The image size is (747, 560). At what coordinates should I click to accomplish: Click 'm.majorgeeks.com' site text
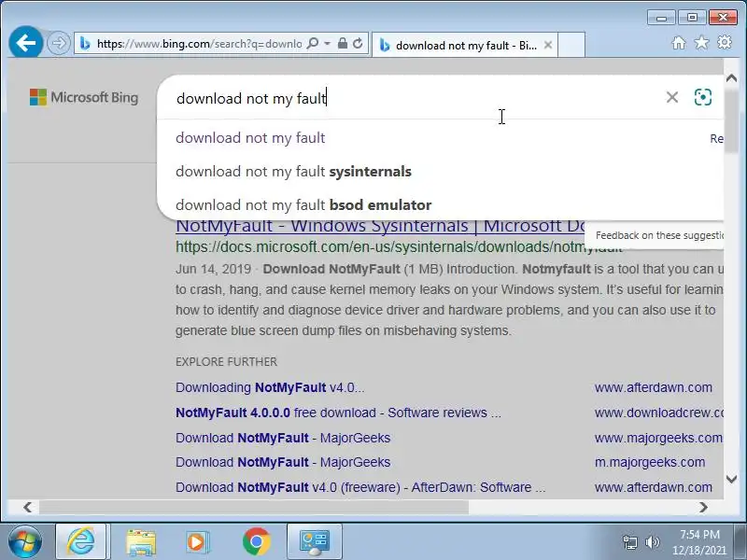click(650, 462)
